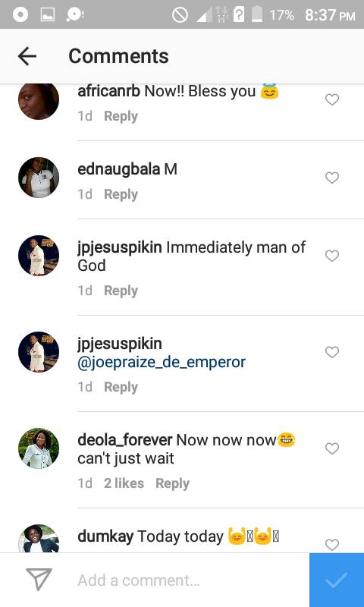Viewport: 364px width, 607px height.
Task: Like ednaugbala's comment with the heart
Action: pyautogui.click(x=332, y=178)
